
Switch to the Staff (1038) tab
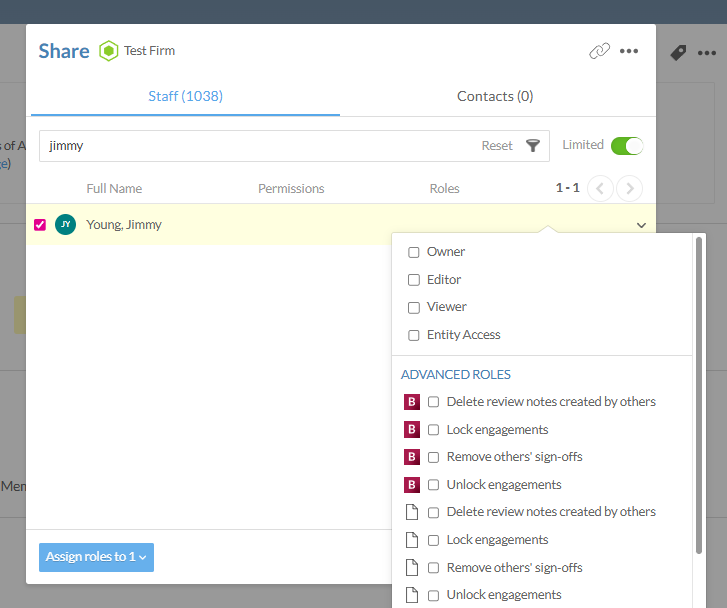(185, 96)
